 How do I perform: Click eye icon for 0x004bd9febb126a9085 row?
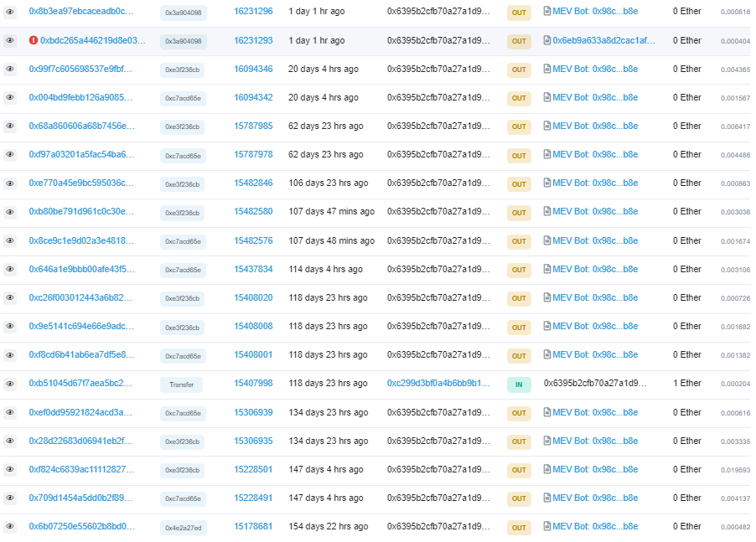click(x=10, y=97)
